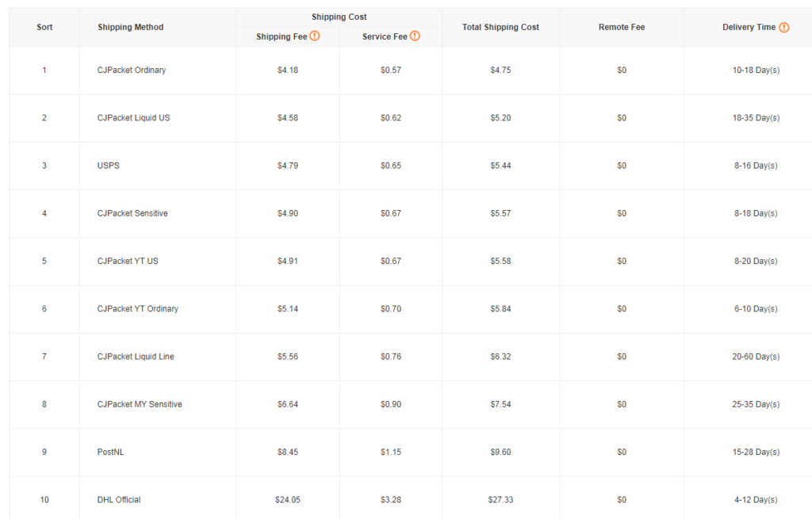The width and height of the screenshot is (812, 519).
Task: Click the $0.62 service fee cell
Action: [390, 117]
